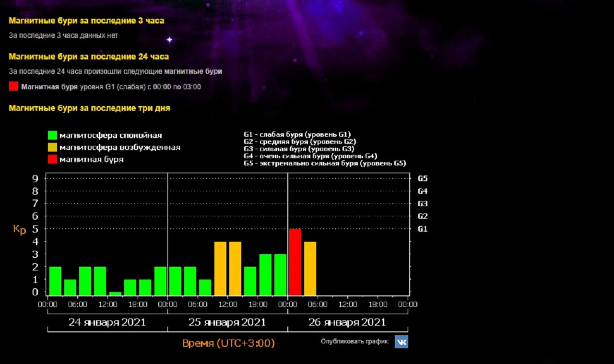Click the yellow 'магнитосфера возбужденная' legend swatch
This screenshot has width=614, height=364.
click(52, 147)
